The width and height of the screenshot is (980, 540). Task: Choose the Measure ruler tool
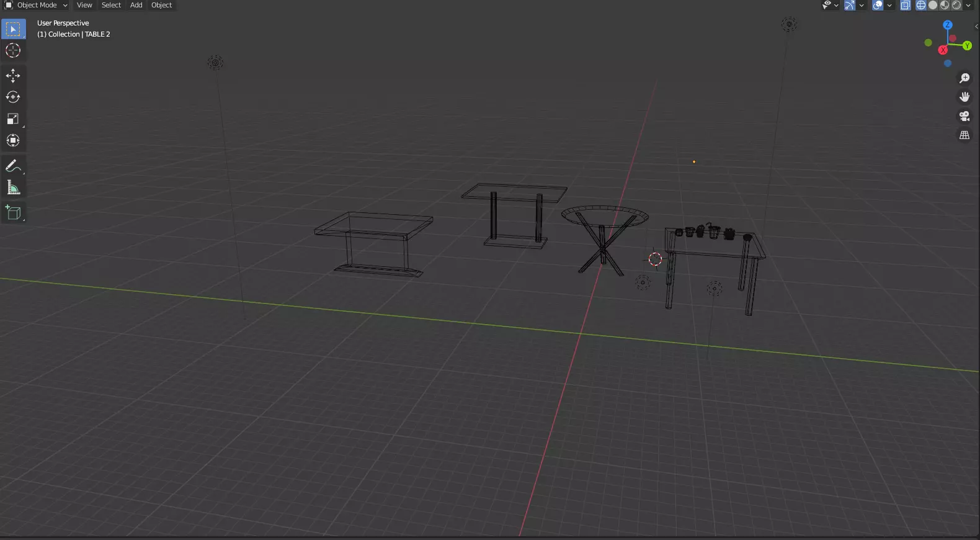[x=13, y=187]
